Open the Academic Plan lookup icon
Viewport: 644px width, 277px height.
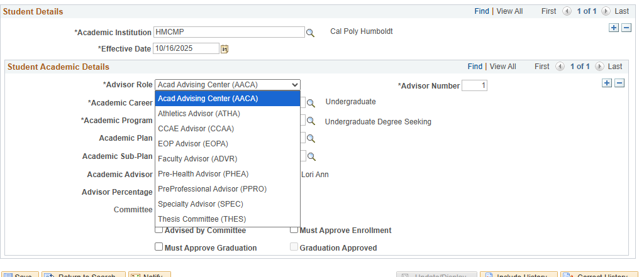[311, 138]
